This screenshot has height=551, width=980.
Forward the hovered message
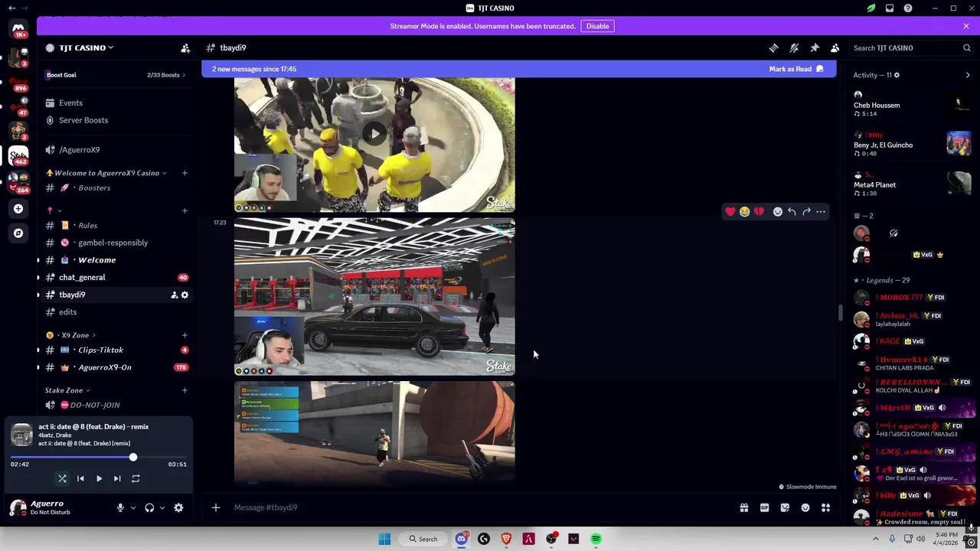click(806, 211)
